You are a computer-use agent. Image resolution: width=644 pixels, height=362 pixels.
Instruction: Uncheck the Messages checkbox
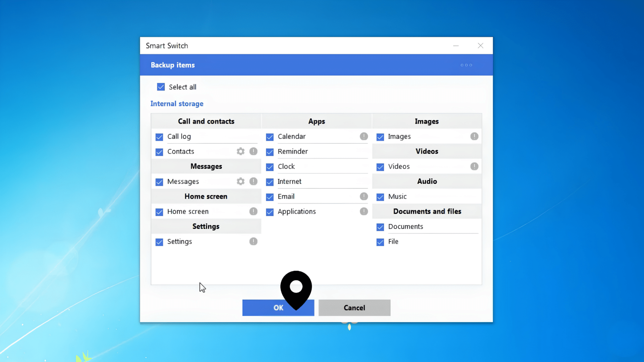[159, 182]
